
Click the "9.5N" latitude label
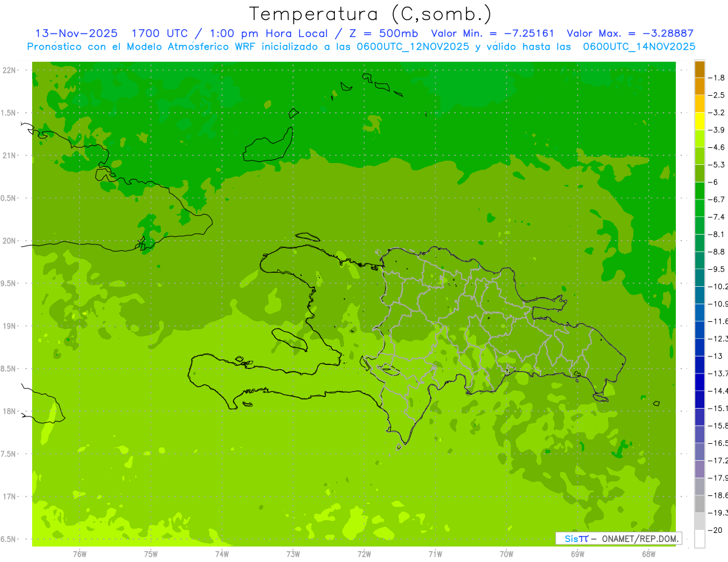[9, 283]
